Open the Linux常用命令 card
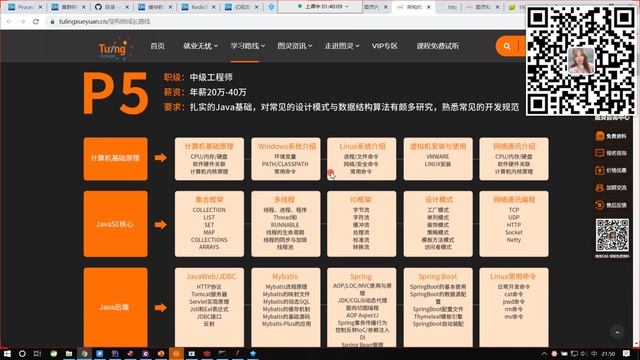 coord(514,307)
